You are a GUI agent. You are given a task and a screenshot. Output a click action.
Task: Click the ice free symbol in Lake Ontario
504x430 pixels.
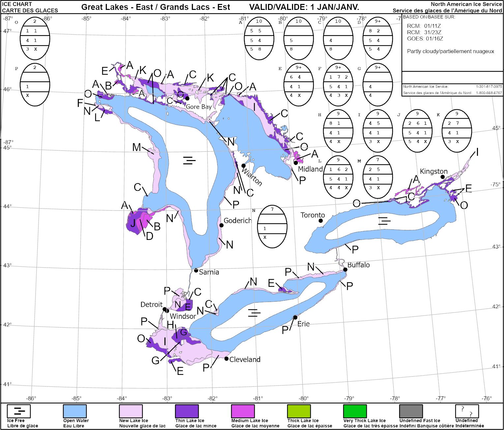384,221
